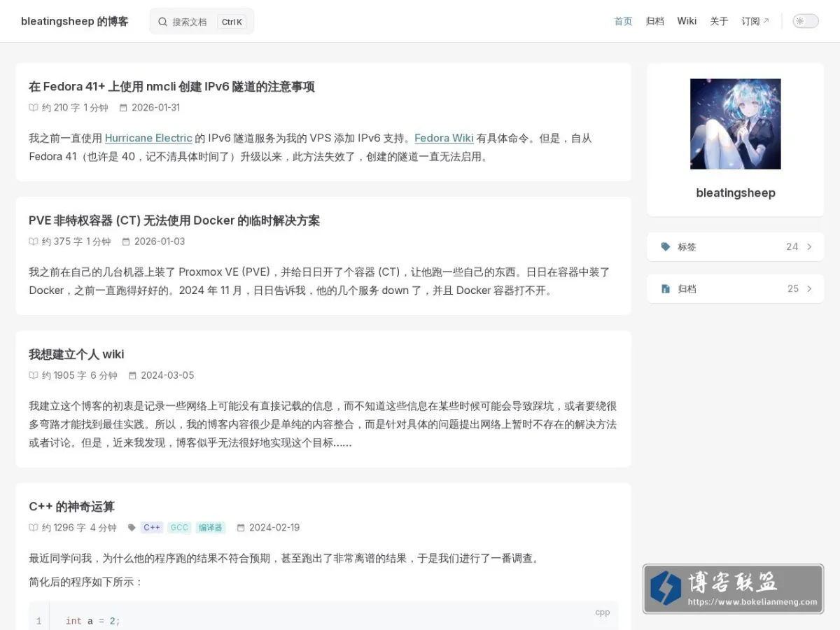
Task: Open the 我想建立个人 wiki post
Action: (x=76, y=354)
